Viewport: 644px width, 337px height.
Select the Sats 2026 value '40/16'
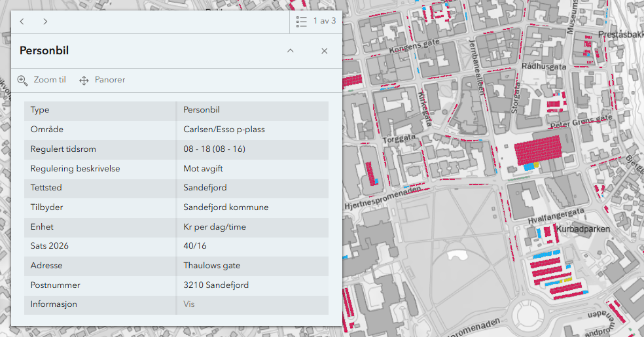(x=195, y=246)
